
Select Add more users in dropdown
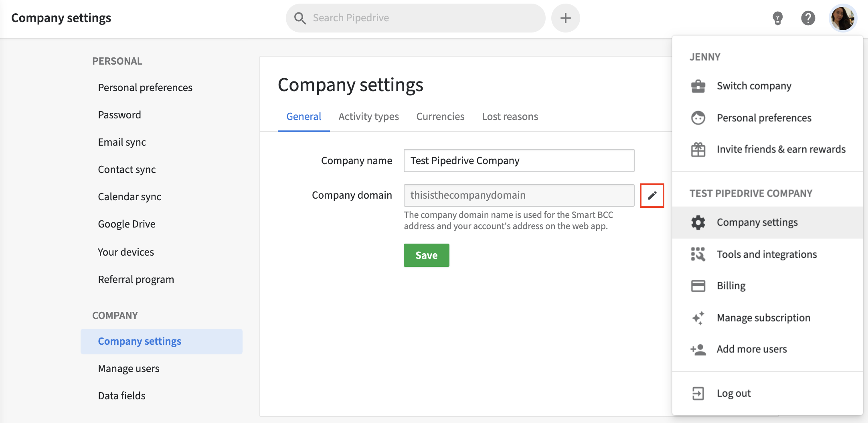pos(751,349)
